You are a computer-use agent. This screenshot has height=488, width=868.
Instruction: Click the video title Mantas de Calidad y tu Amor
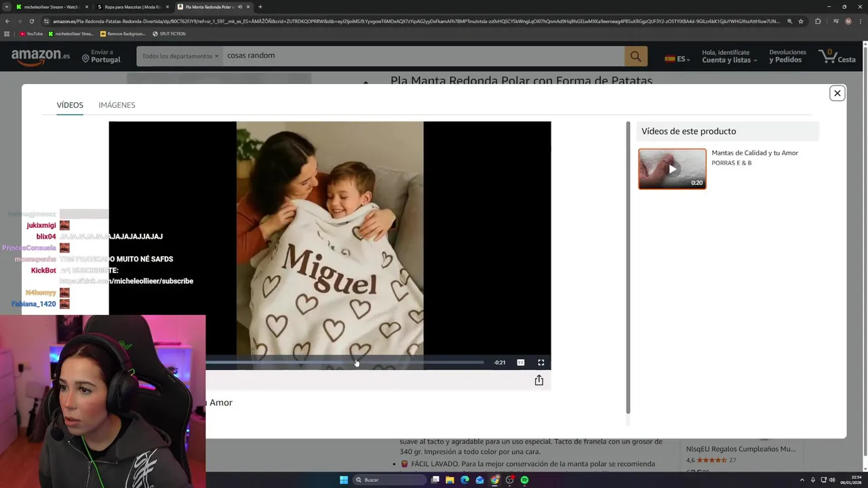(x=755, y=153)
